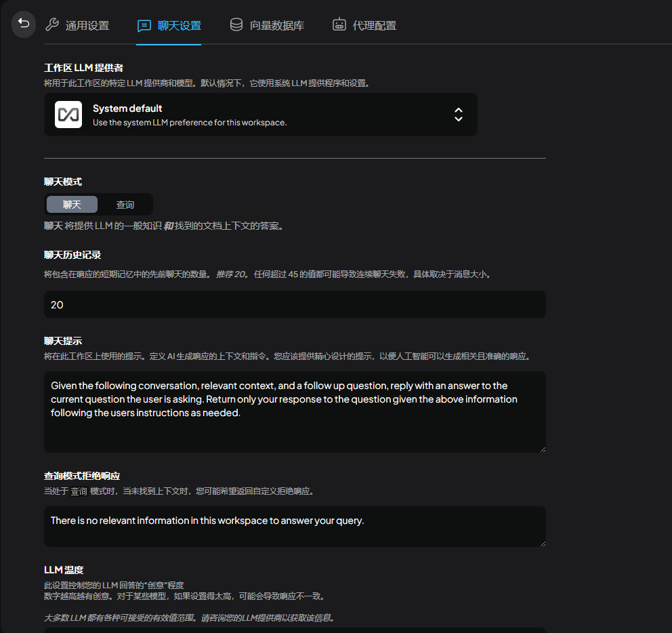Click the wrench icon beside 通用设置
The width and height of the screenshot is (672, 633).
coord(51,25)
